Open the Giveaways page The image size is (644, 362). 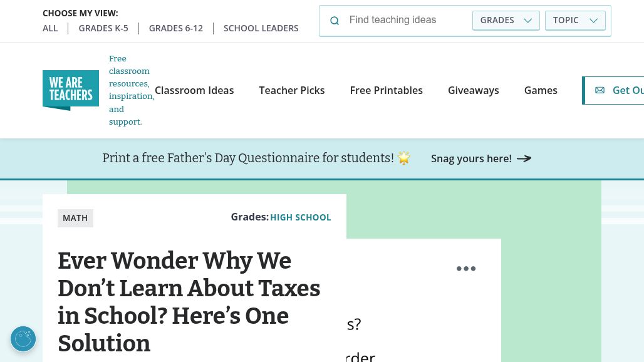point(474,90)
